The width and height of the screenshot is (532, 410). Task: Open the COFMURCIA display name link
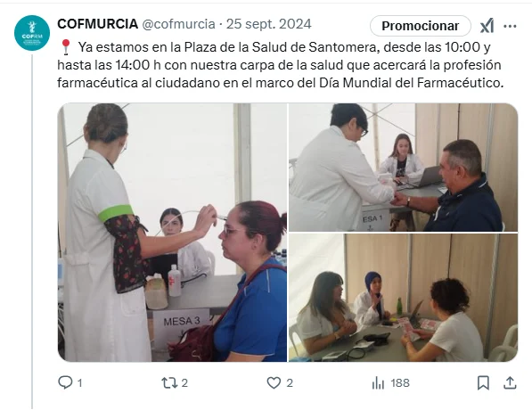point(98,24)
